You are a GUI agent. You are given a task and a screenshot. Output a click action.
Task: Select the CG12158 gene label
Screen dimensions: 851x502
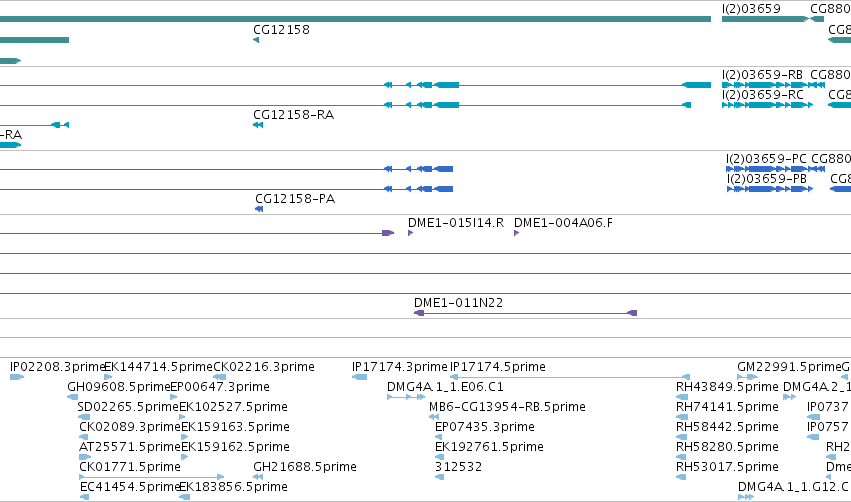coord(281,30)
